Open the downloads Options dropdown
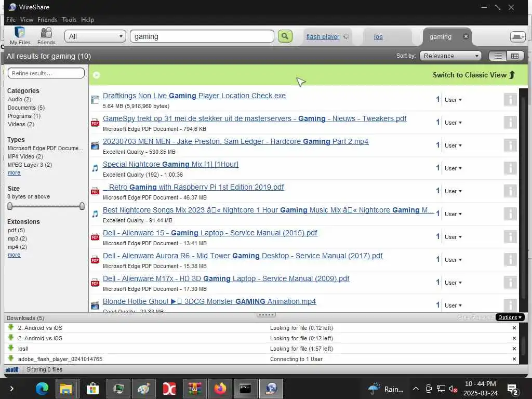532x399 pixels. tap(510, 317)
